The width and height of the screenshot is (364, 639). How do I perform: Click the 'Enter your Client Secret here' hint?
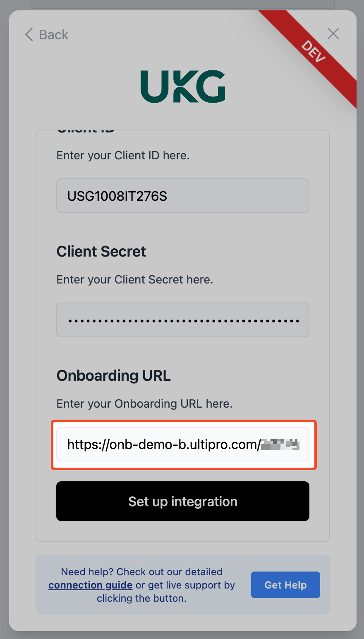(x=135, y=280)
